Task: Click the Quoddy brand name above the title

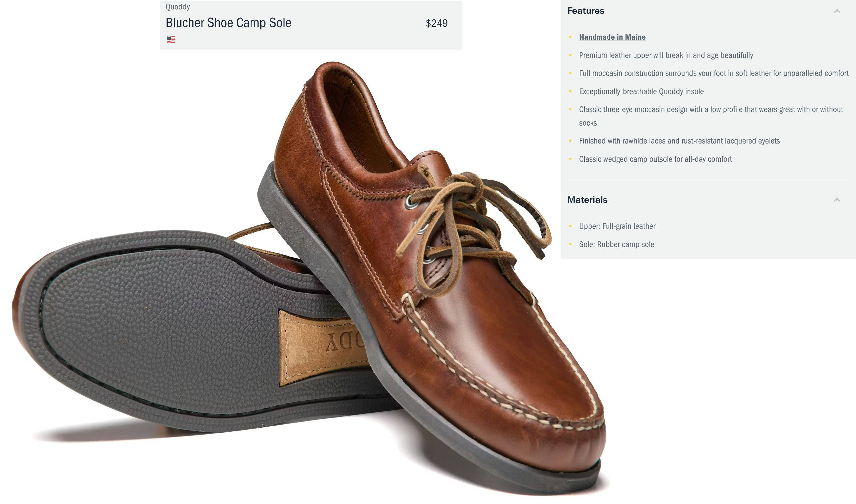Action: point(178,7)
